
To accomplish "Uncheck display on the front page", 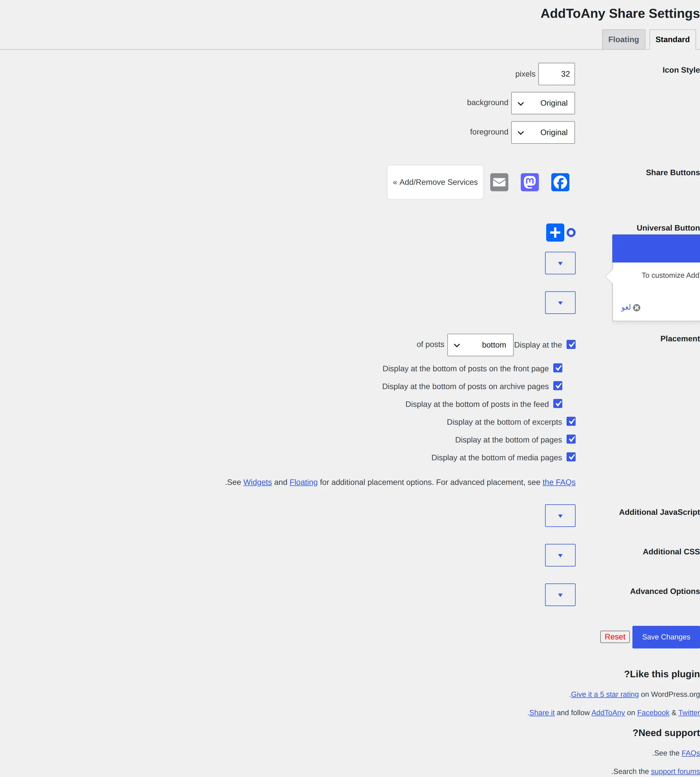I will [x=558, y=368].
